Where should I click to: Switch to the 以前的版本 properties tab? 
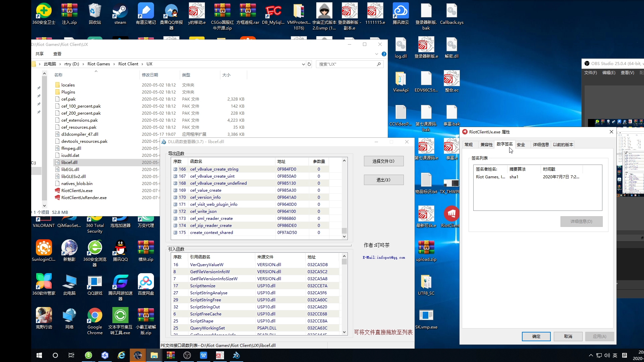(563, 145)
